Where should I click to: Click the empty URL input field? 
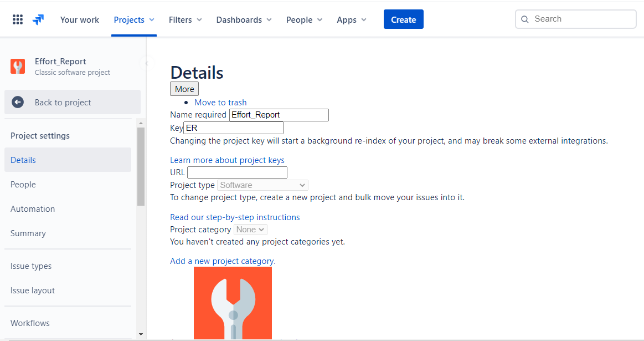[237, 172]
